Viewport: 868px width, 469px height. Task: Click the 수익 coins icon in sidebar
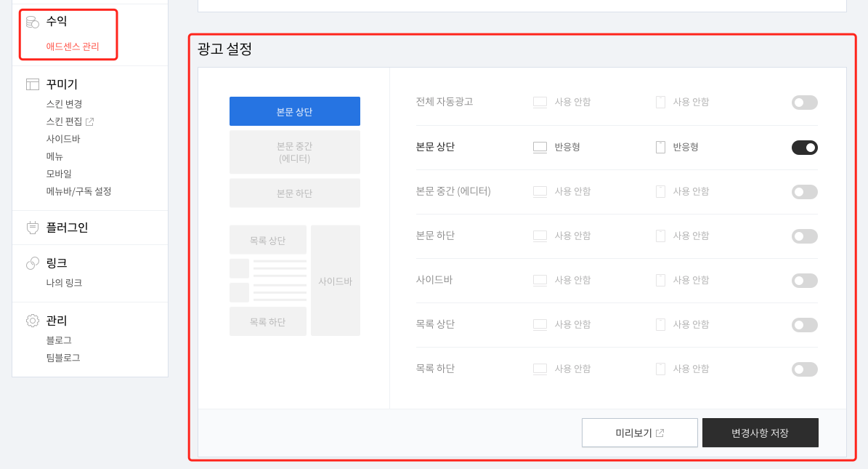(32, 21)
